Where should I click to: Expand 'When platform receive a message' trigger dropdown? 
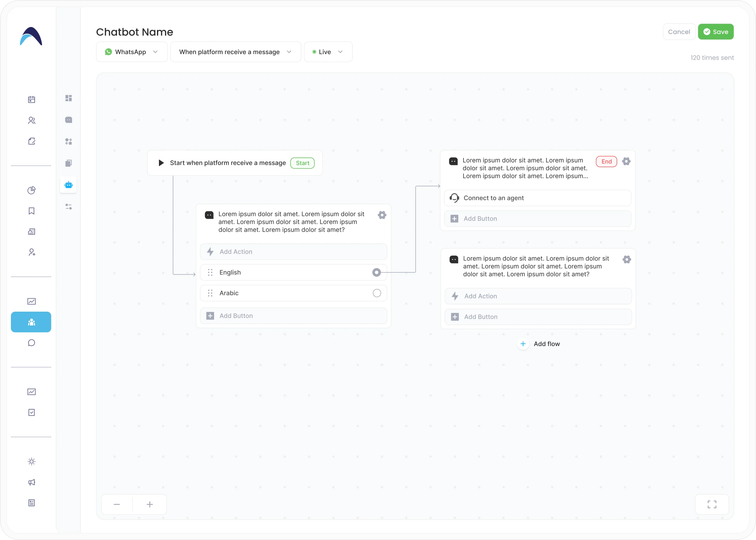coord(236,52)
